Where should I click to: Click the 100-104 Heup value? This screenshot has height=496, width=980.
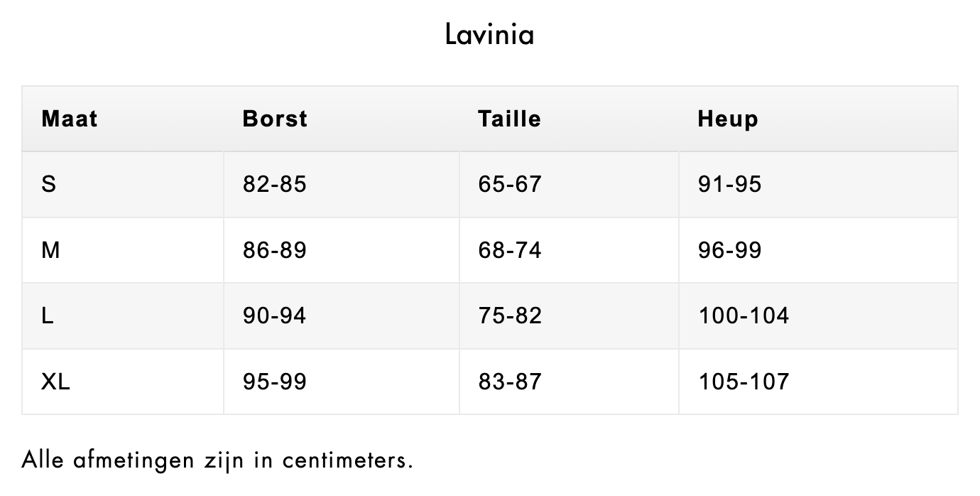pyautogui.click(x=744, y=316)
